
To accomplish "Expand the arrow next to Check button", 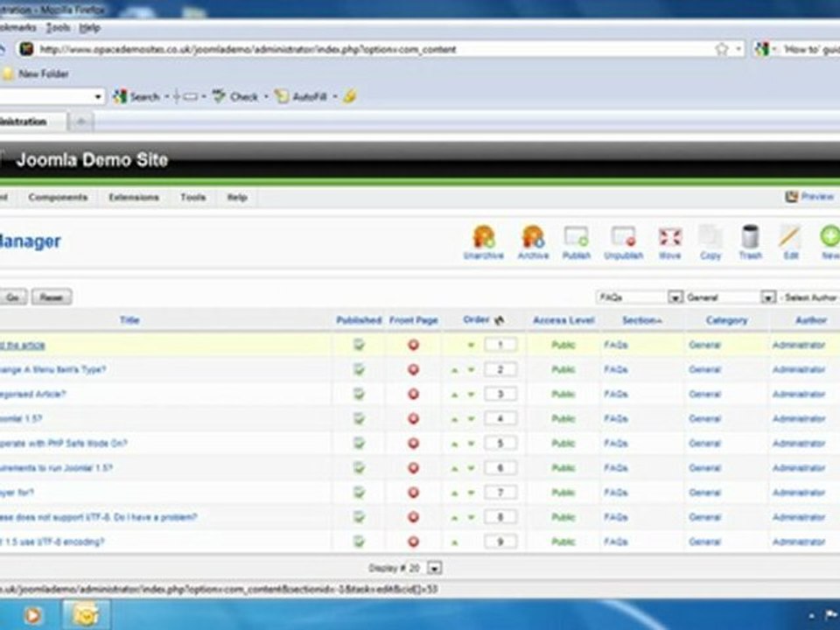I will [x=266, y=97].
